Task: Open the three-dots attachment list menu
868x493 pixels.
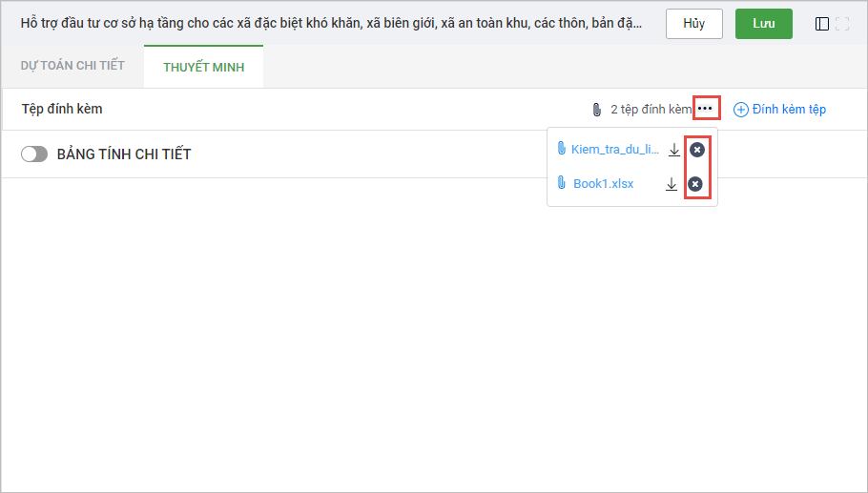Action: [705, 109]
